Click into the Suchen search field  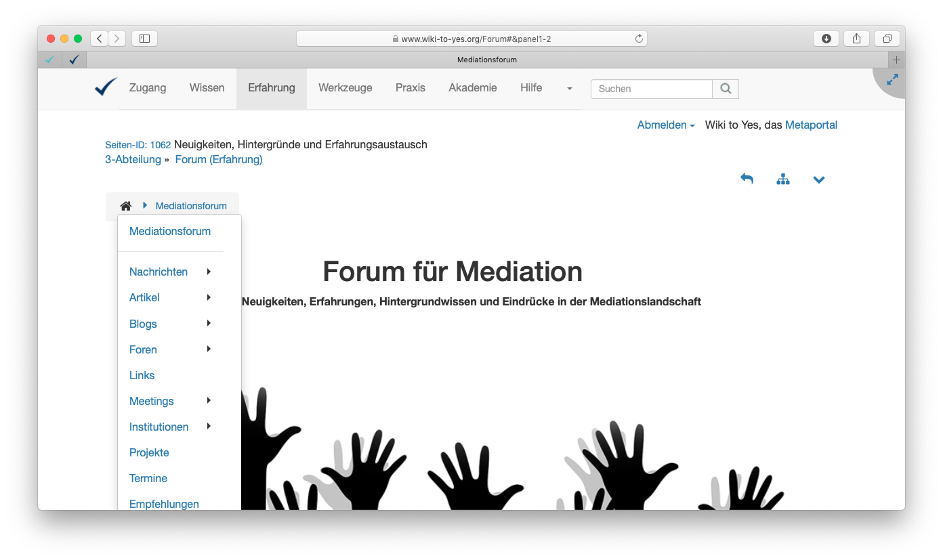click(651, 89)
